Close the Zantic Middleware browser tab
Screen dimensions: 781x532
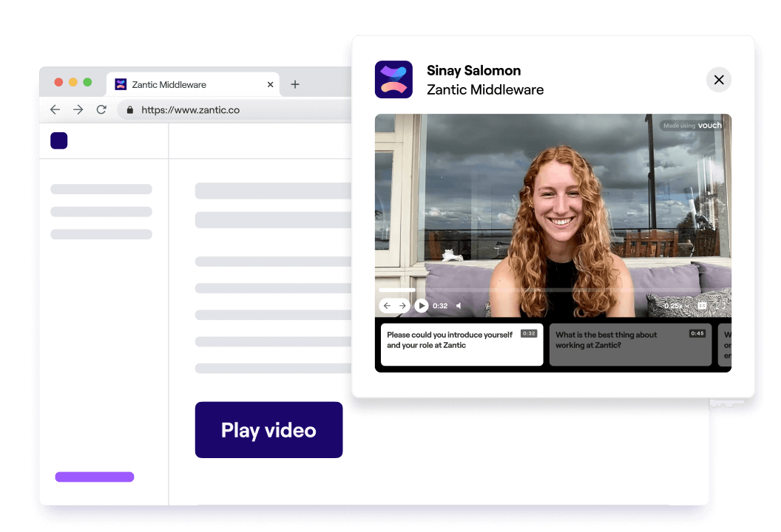tap(270, 84)
